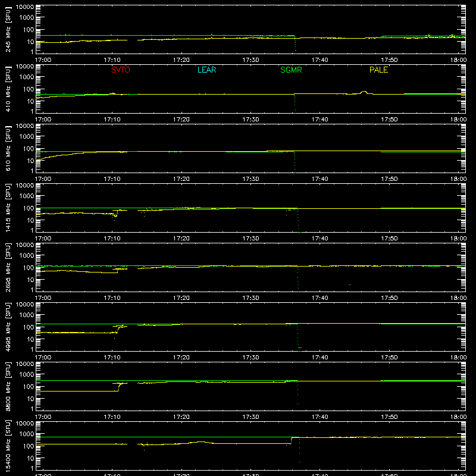
Task: Click 17:30 tick under the 4995 MHz plot
Action: point(250,358)
